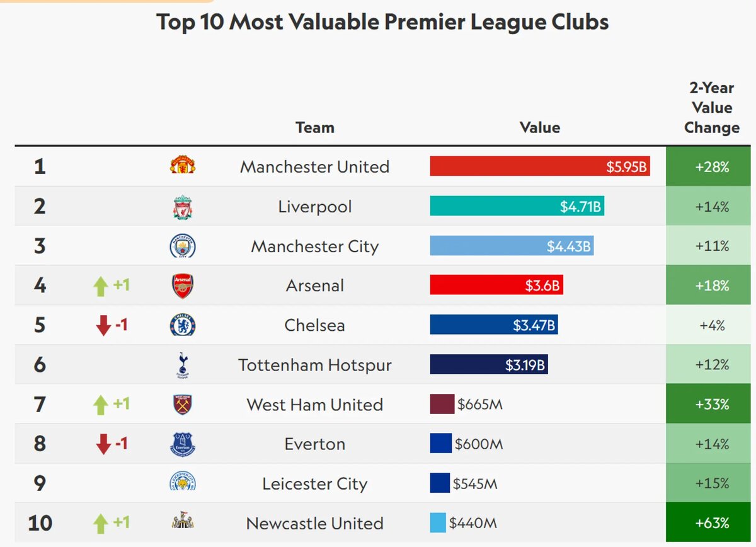Click the 2-Year Value Change header
This screenshot has height=547, width=756.
tap(711, 108)
